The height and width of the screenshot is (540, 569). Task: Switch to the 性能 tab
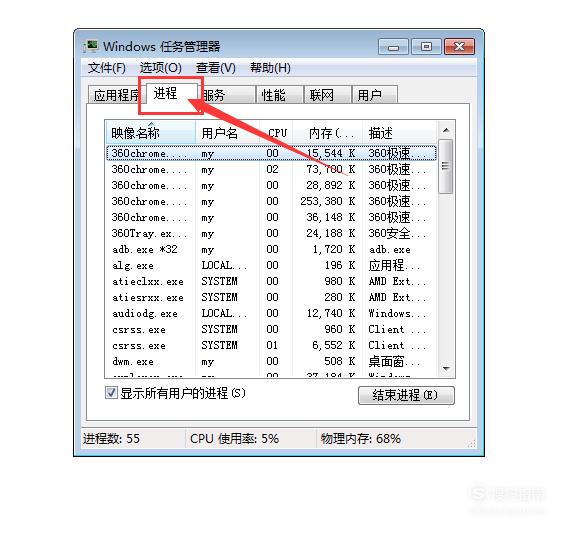click(280, 95)
